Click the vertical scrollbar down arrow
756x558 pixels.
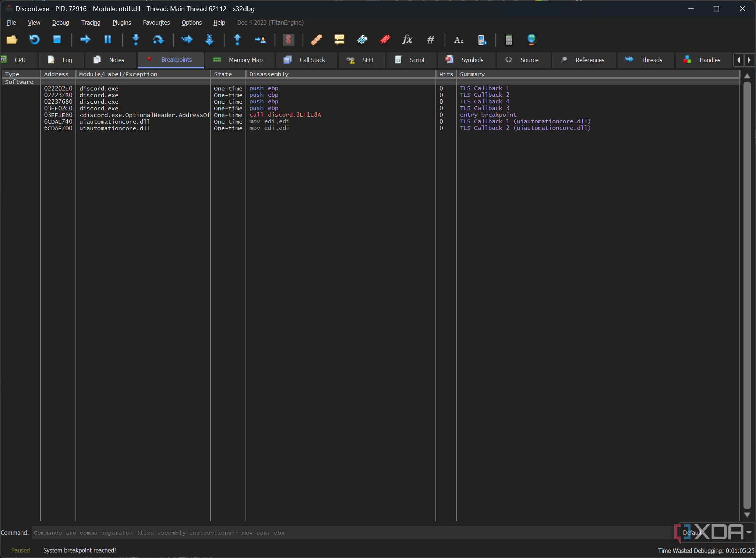pyautogui.click(x=747, y=515)
